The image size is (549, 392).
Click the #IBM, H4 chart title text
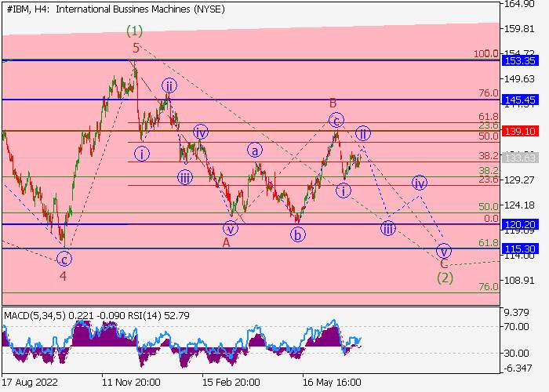tap(115, 9)
